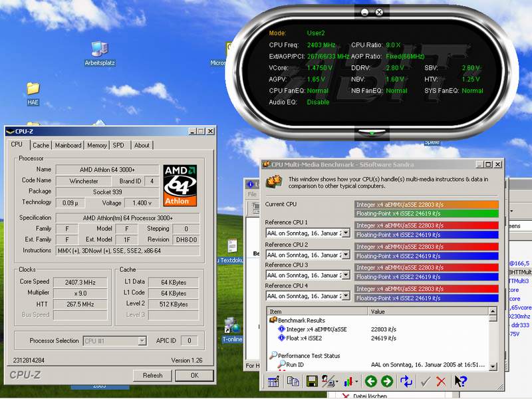Switch to CPU tab in CPU-Z

17,144
